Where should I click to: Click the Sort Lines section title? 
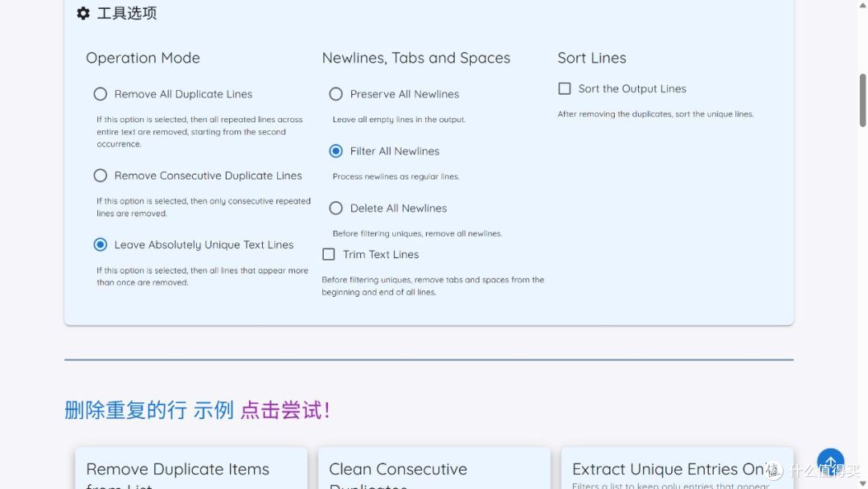pos(592,58)
